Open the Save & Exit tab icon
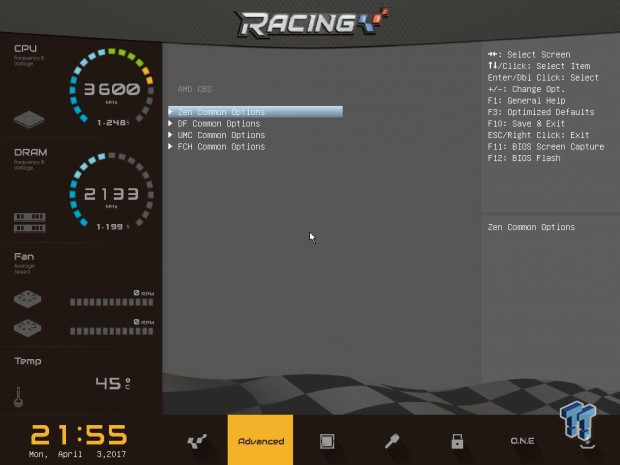This screenshot has width=620, height=465. [587, 444]
